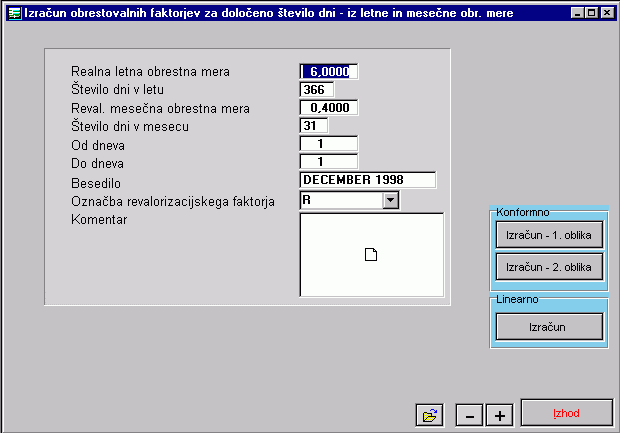Click the Število dni v letu field
Image resolution: width=620 pixels, height=433 pixels.
[x=317, y=89]
